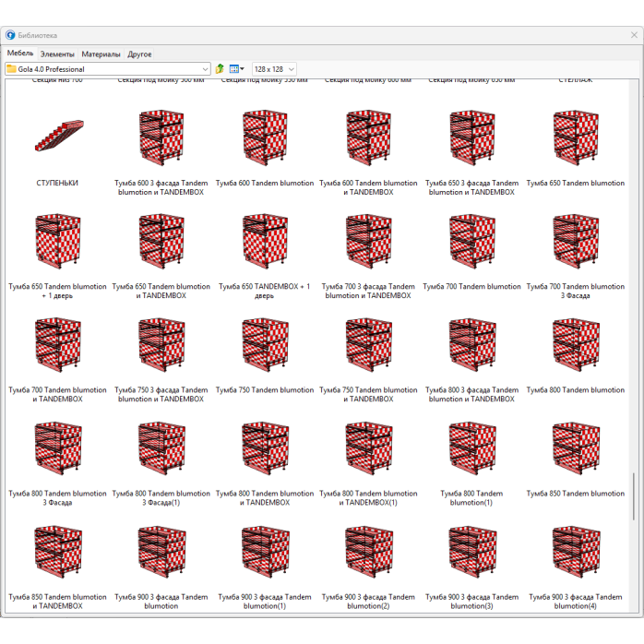Open the view mode icon dropdown

[236, 69]
